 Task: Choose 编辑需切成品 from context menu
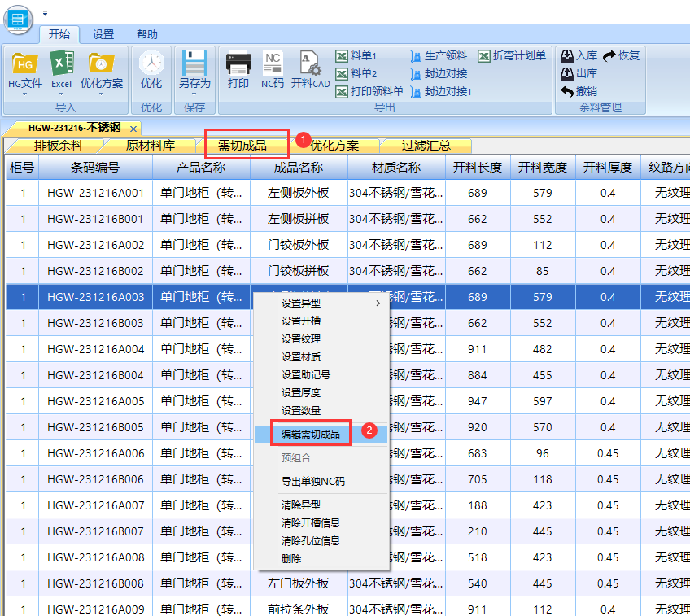(x=321, y=435)
